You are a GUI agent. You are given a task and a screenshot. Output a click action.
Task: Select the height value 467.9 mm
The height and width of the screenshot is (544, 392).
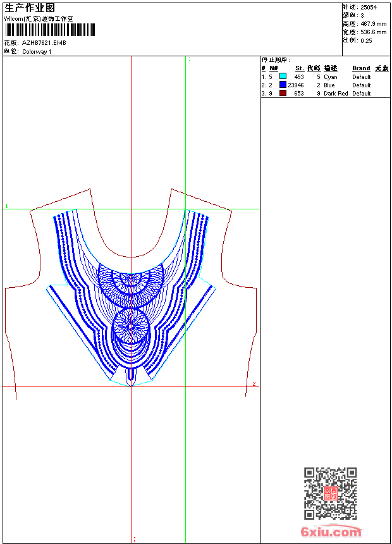[x=374, y=24]
